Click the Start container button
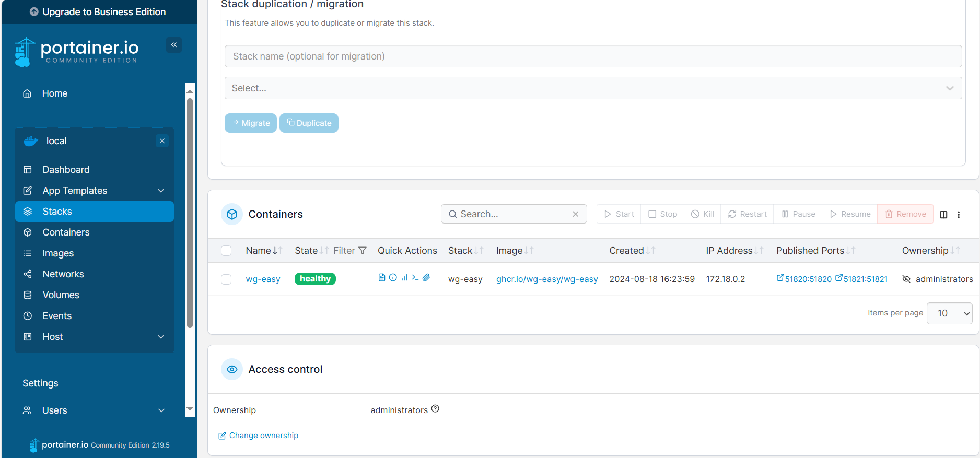 [619, 214]
